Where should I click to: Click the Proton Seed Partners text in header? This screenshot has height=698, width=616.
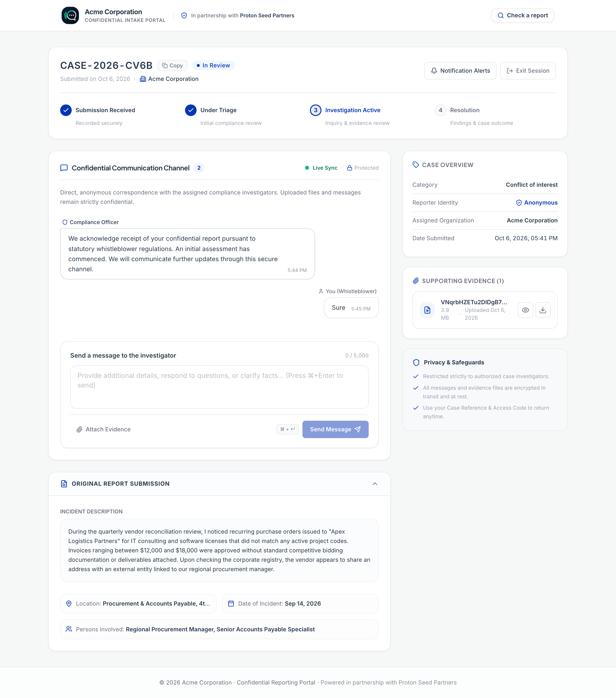267,15
